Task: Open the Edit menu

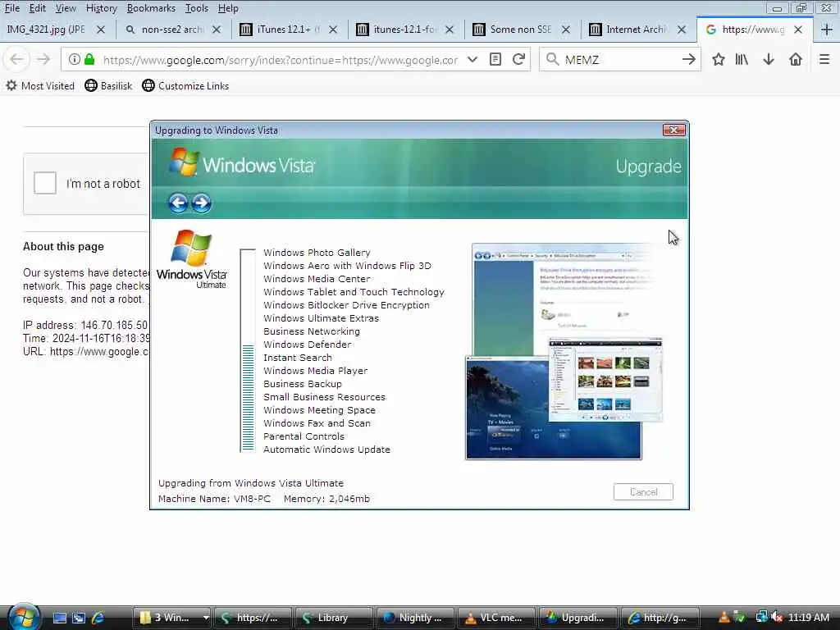Action: point(38,8)
